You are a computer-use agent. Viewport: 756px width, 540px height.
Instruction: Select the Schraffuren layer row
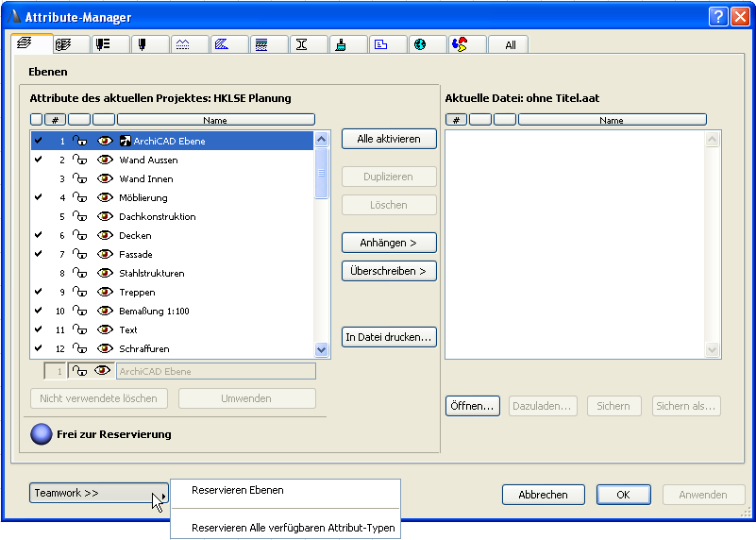coord(172,348)
